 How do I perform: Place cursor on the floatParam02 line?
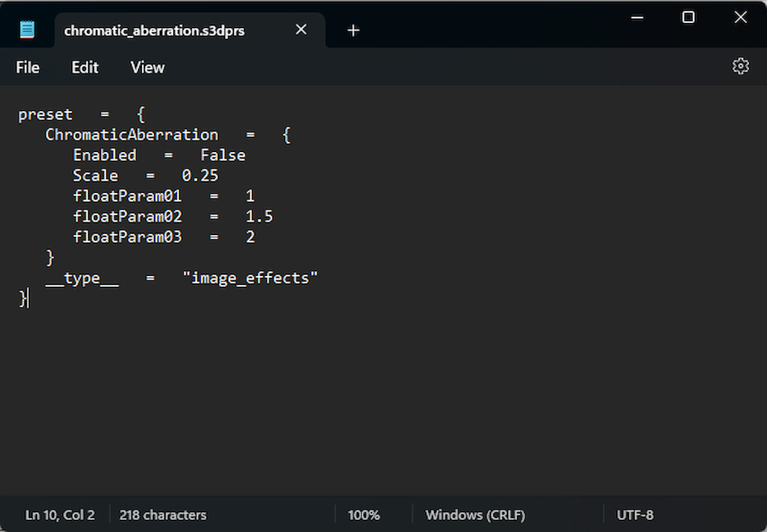point(127,217)
